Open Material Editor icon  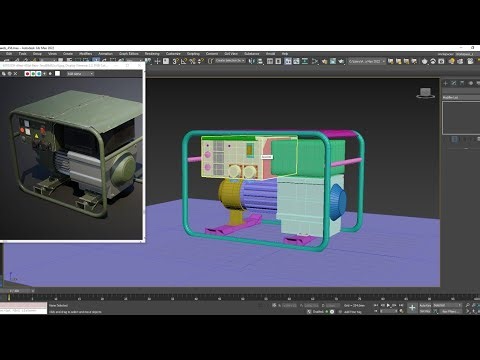(x=315, y=61)
